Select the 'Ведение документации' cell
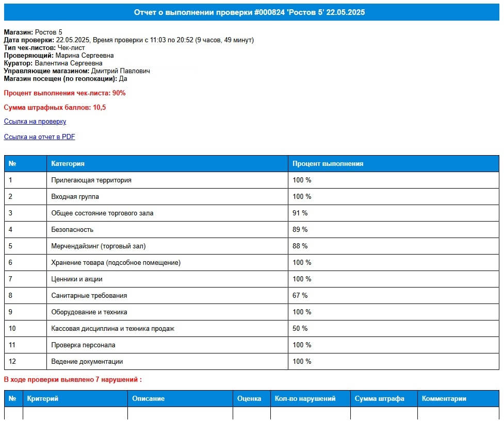 (167, 361)
